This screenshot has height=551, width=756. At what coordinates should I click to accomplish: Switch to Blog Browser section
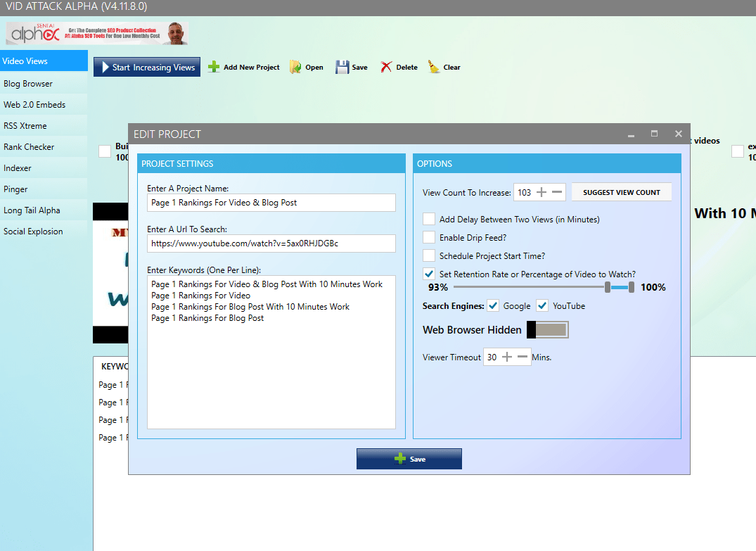[x=44, y=84]
